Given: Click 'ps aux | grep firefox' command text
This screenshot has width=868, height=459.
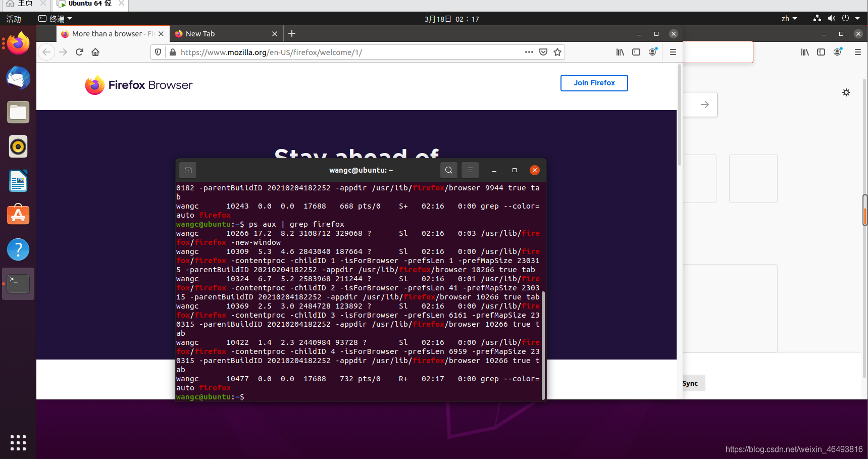Looking at the screenshot, I should 296,224.
